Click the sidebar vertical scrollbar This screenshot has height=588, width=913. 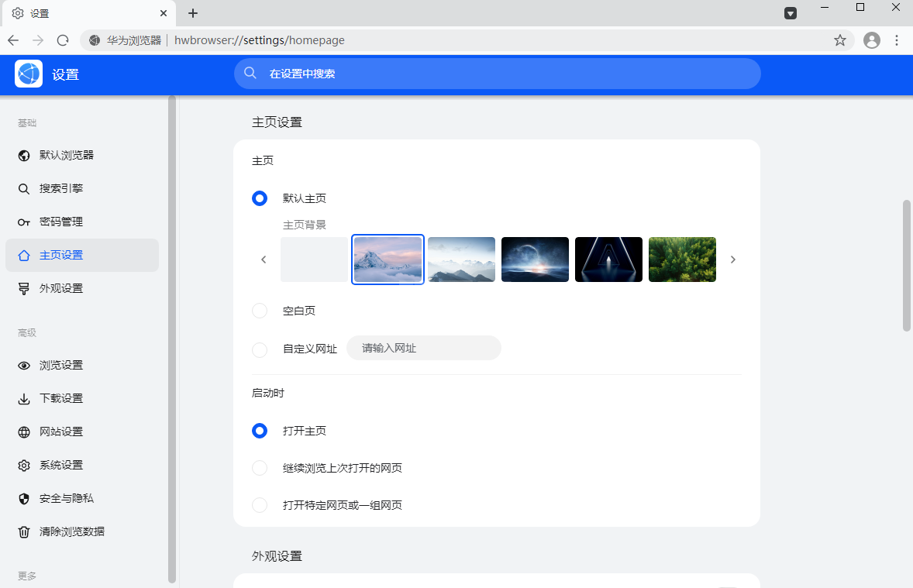pos(172,339)
